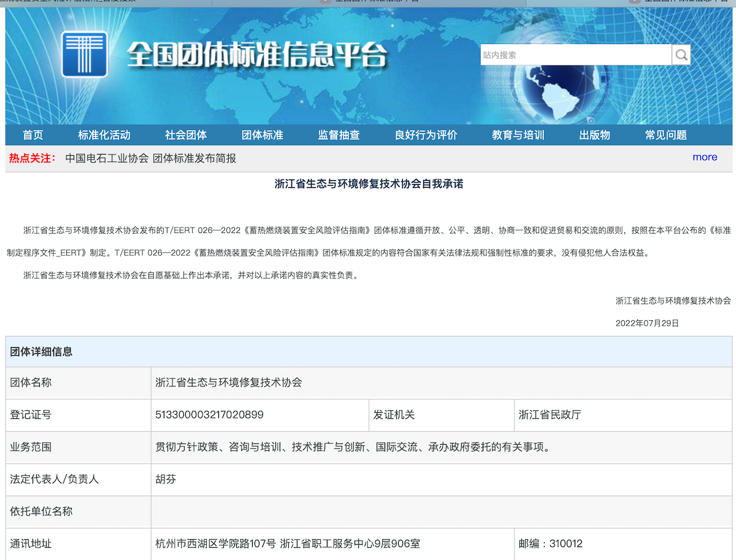Click the 法定代表人/负责人 label cell
The width and height of the screenshot is (736, 560).
point(79,479)
